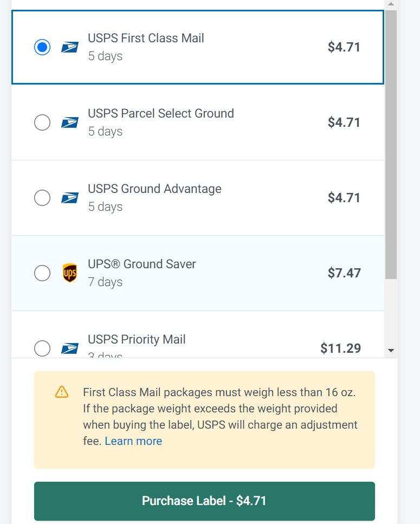The image size is (420, 524).
Task: Click USPS logo beside Ground Advantage
Action: tap(70, 198)
